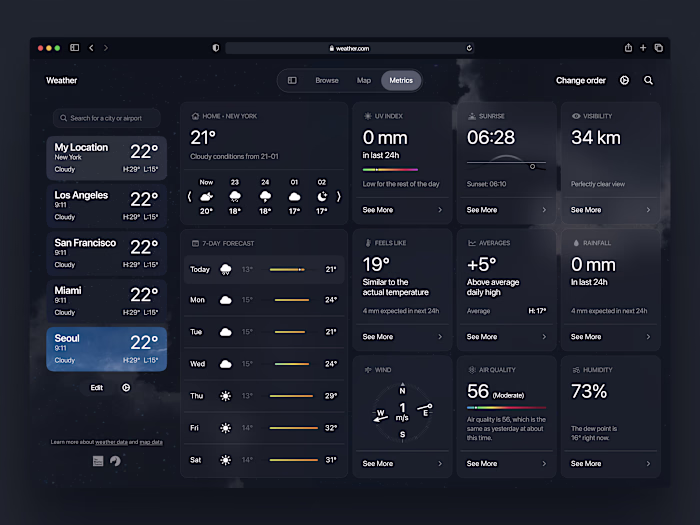The image size is (700, 525).
Task: Select the Seoul city card
Action: pyautogui.click(x=107, y=349)
